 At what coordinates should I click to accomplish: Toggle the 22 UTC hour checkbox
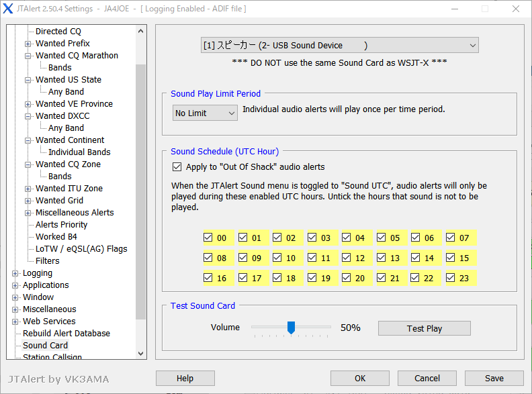click(x=415, y=278)
